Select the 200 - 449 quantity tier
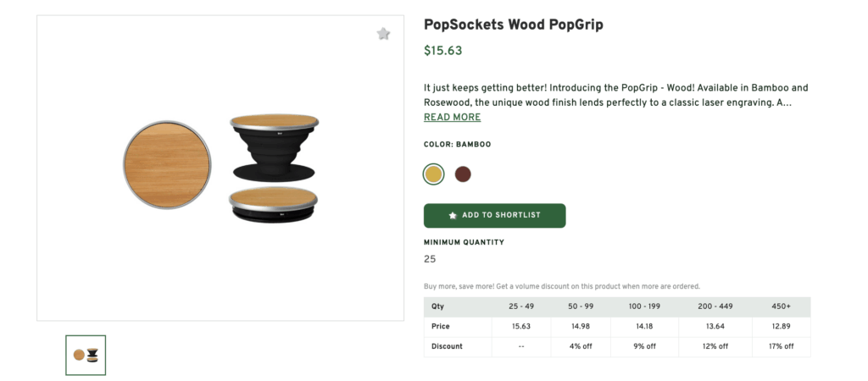The height and width of the screenshot is (381, 868). (715, 306)
